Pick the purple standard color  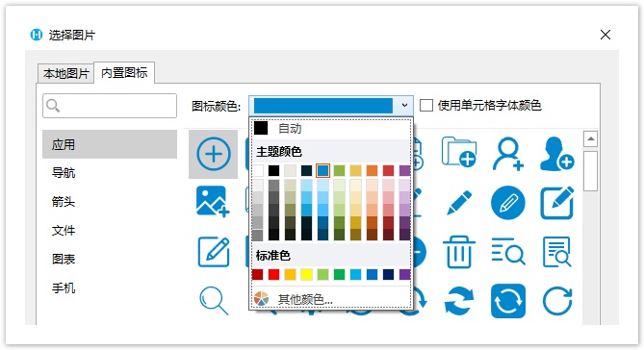pos(405,274)
